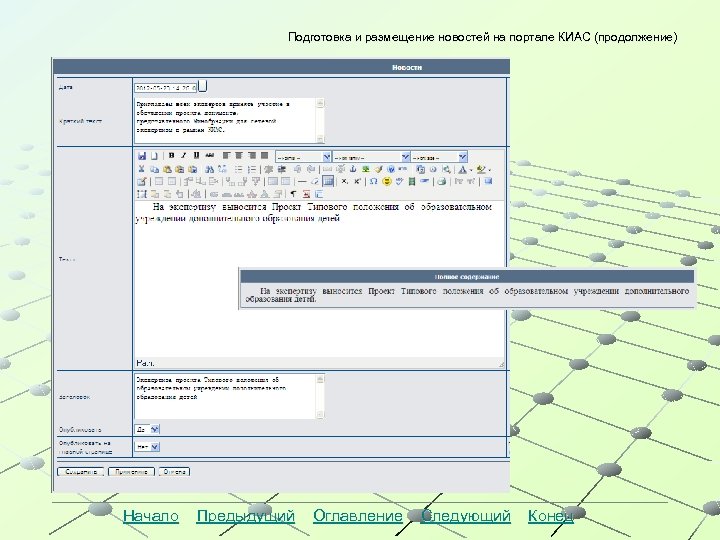Click the New document icon in editor toolbar

(x=154, y=156)
